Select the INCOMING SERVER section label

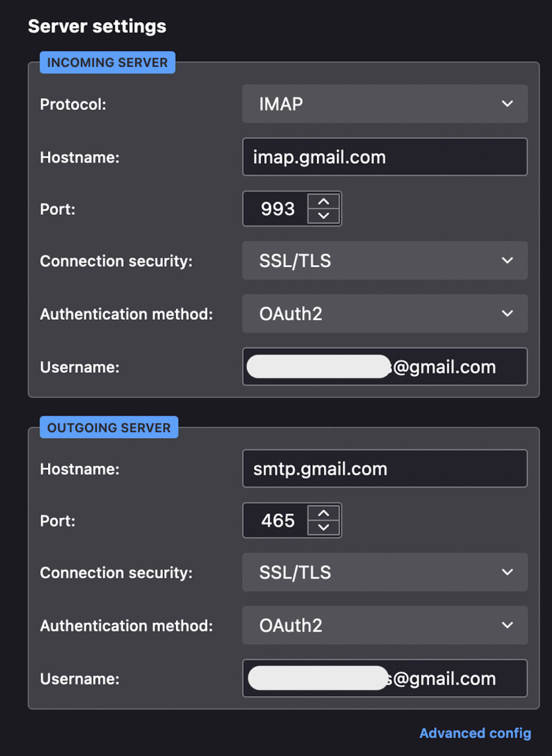[107, 62]
